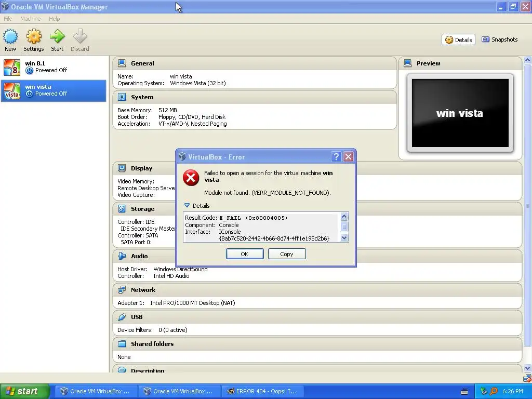
Task: Click the VirtualBox title bar icon
Action: tap(5, 6)
